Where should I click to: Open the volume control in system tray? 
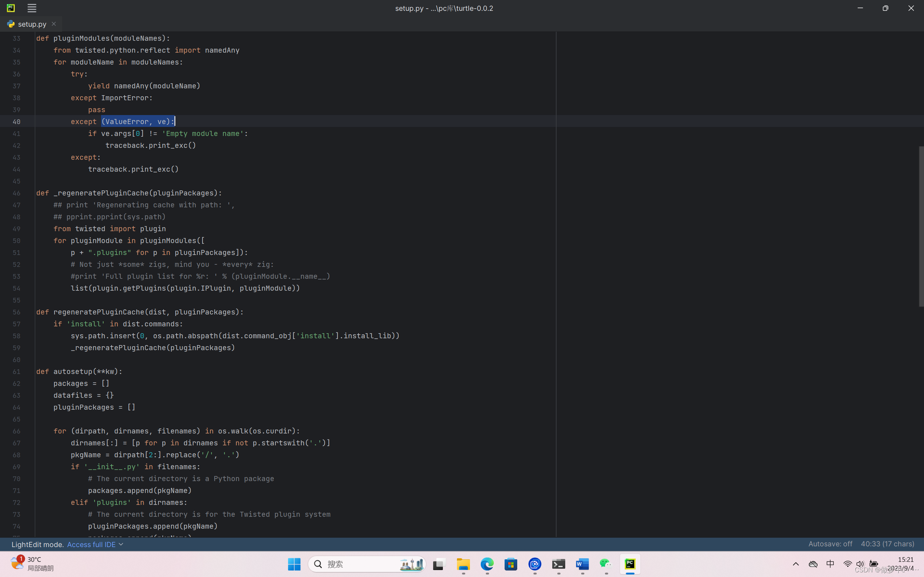860,564
